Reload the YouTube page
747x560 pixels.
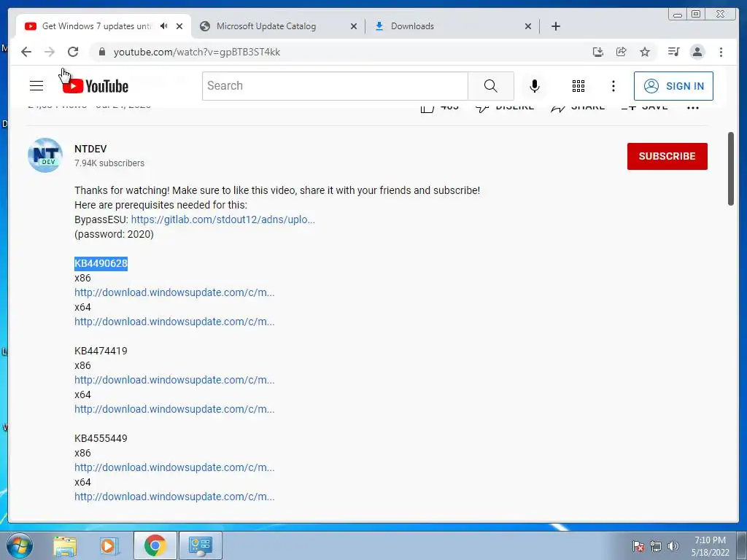(73, 52)
